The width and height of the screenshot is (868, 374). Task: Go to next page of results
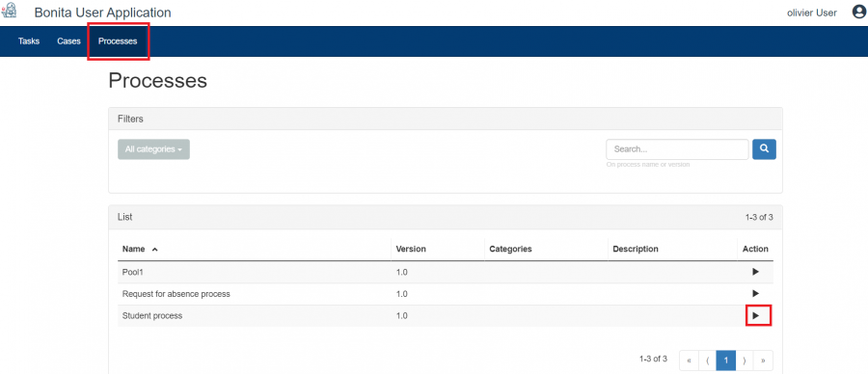tap(745, 361)
